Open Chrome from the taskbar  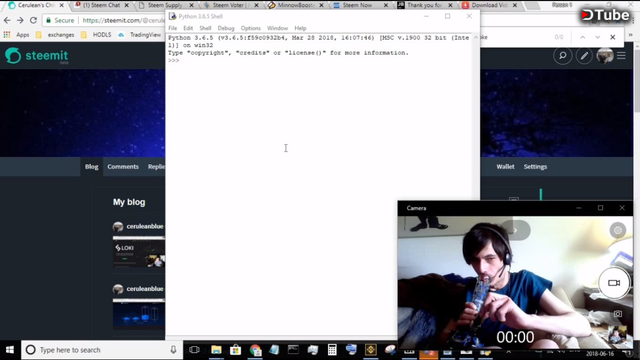(x=255, y=350)
